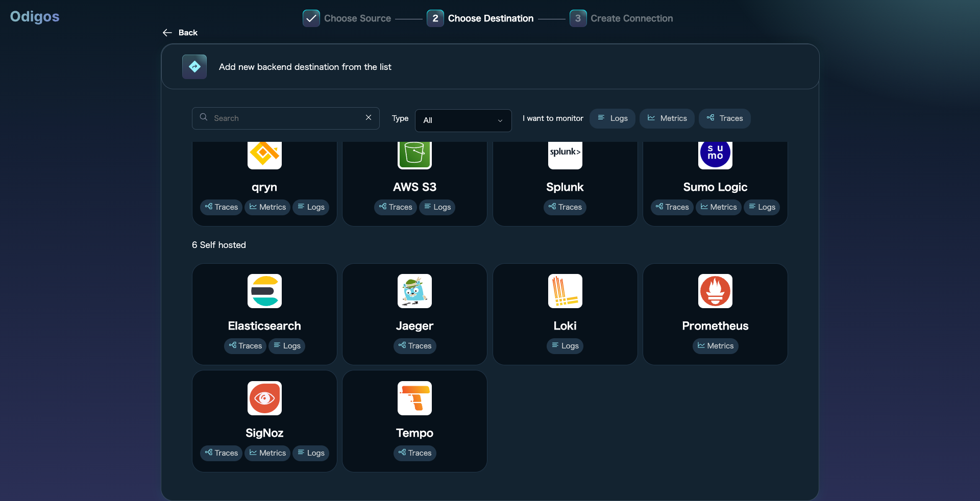The image size is (980, 501).
Task: Select the SigNoz eye icon
Action: [x=264, y=398]
